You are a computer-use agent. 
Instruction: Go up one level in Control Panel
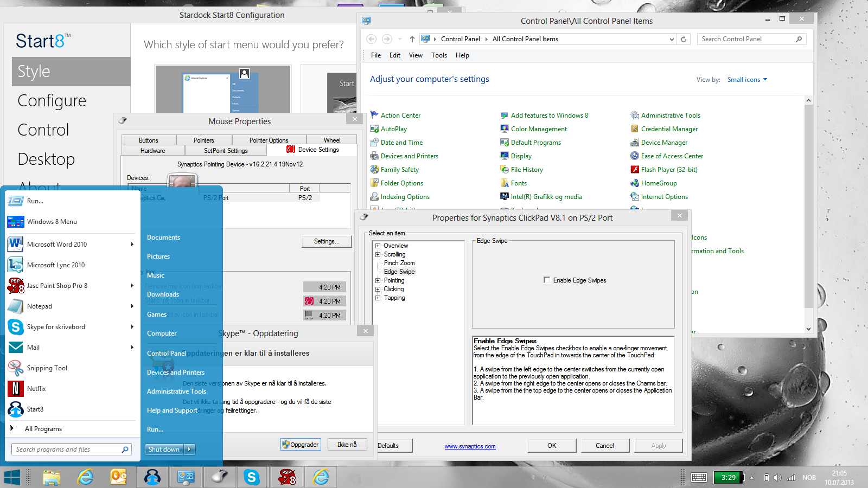pyautogui.click(x=412, y=39)
